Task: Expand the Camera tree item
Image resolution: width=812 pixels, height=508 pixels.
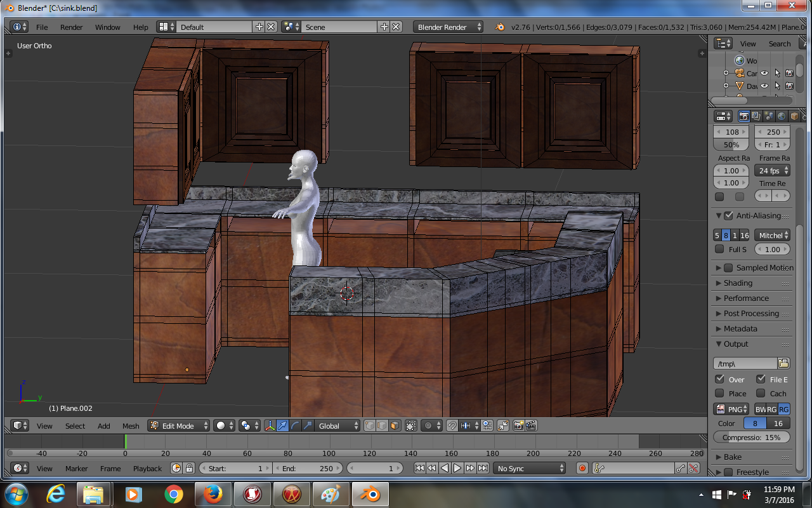Action: pos(726,73)
